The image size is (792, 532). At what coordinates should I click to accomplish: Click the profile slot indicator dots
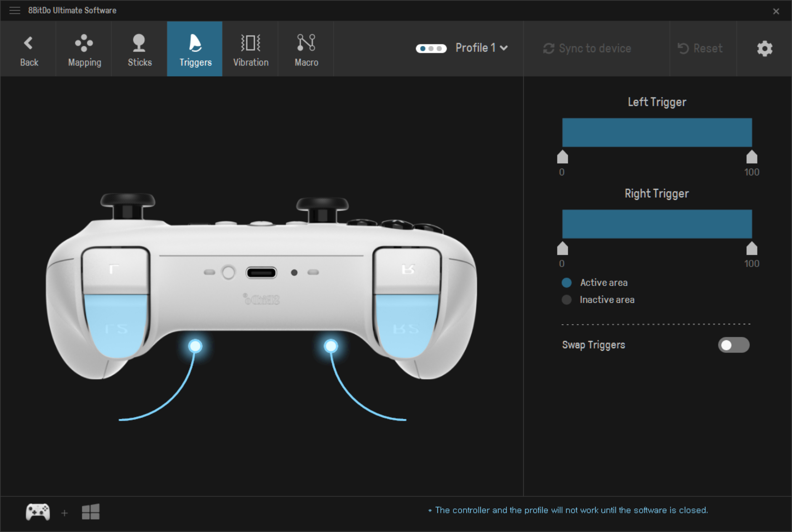click(x=431, y=48)
